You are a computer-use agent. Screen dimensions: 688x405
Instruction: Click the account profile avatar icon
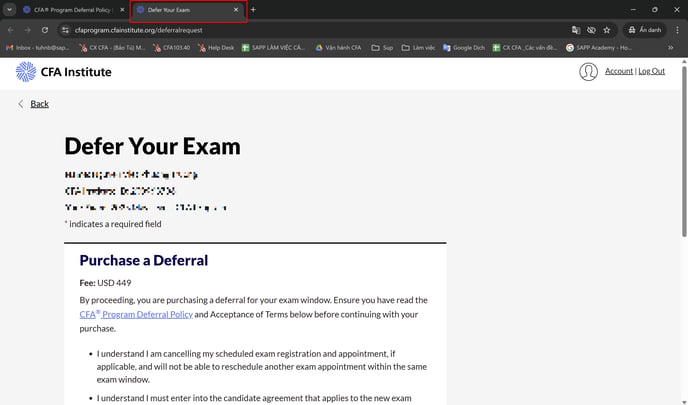click(x=589, y=72)
